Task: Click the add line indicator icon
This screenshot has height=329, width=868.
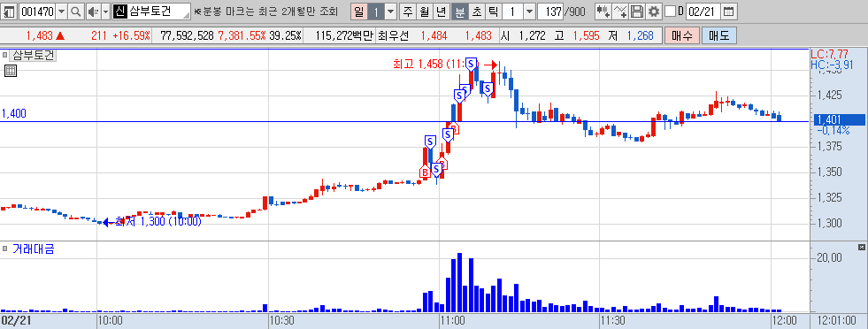Action: [x=620, y=11]
